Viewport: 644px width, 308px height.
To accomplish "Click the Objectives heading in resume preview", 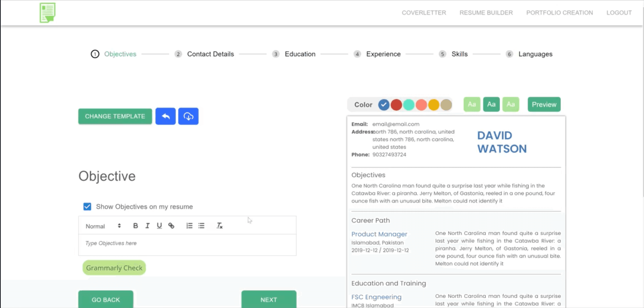I will click(368, 175).
